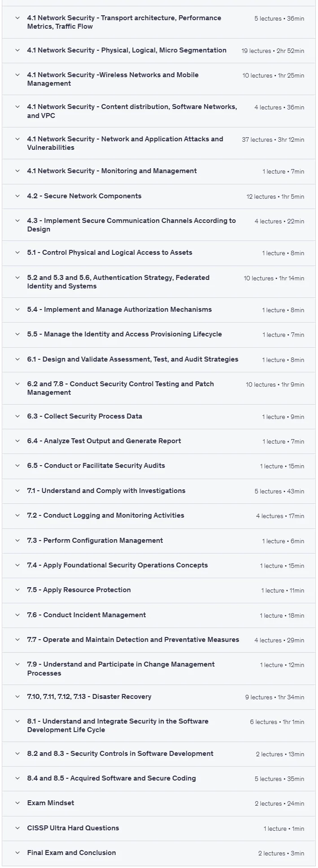318x868 pixels.
Task: Click chevron for 8.2 and 8.3 Security Controls
Action: (x=17, y=754)
